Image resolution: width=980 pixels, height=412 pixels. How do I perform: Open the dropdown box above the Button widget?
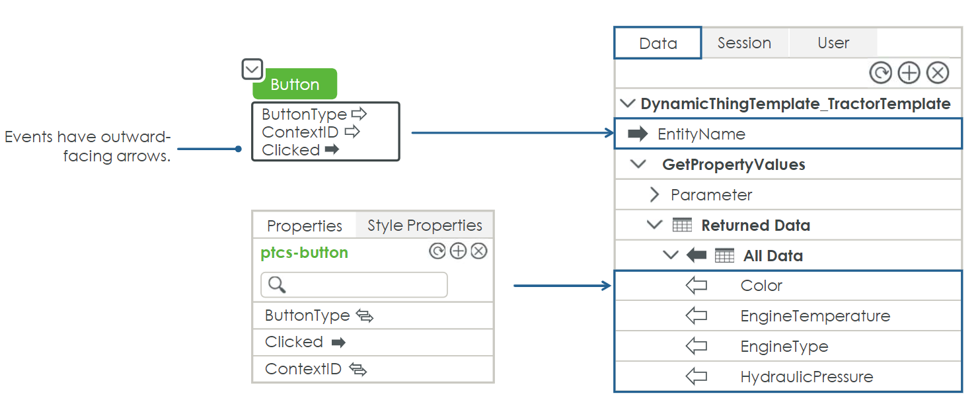pos(252,69)
